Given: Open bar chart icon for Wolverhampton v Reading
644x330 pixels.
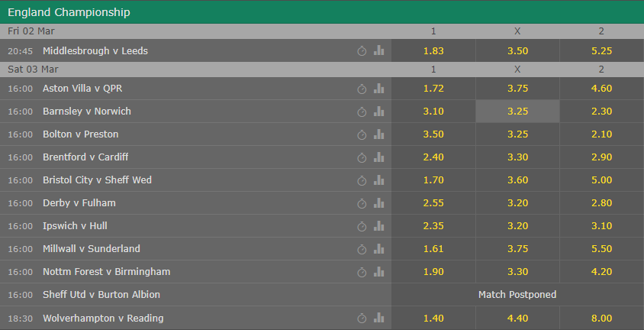Looking at the screenshot, I should [x=378, y=318].
